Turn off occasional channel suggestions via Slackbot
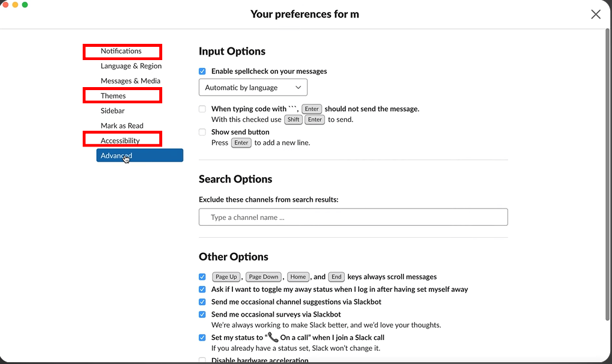This screenshot has height=364, width=612. pyautogui.click(x=202, y=302)
